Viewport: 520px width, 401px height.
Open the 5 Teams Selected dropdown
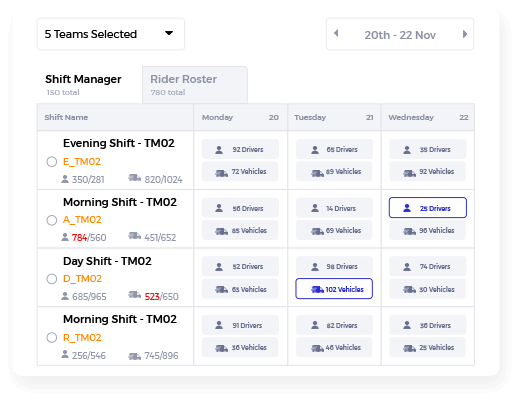click(x=111, y=34)
